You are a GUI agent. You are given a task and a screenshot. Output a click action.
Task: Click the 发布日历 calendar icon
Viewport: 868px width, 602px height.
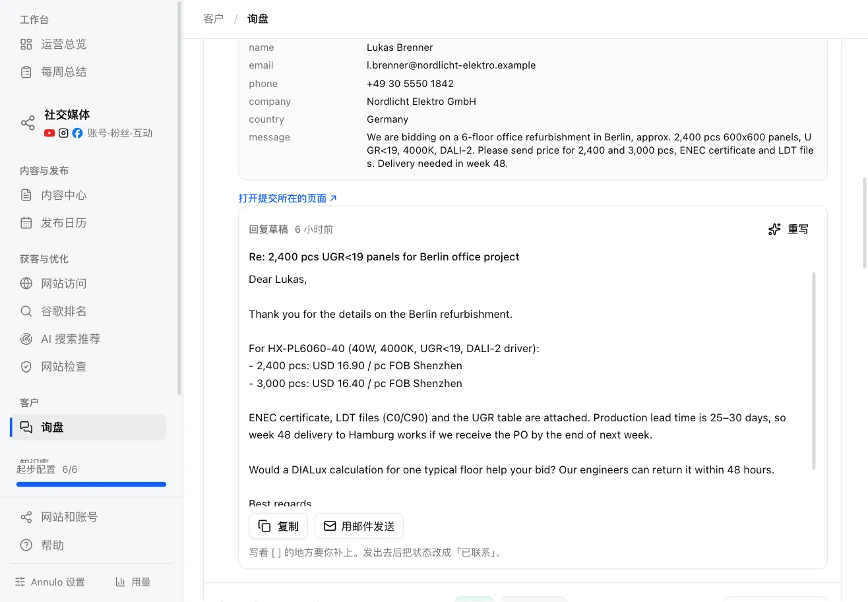pyautogui.click(x=26, y=223)
